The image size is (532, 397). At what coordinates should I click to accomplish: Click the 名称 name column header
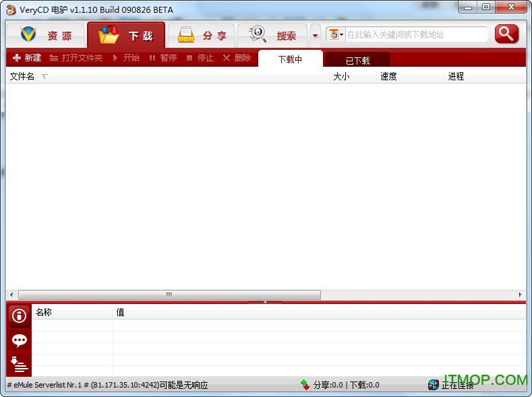pos(72,312)
